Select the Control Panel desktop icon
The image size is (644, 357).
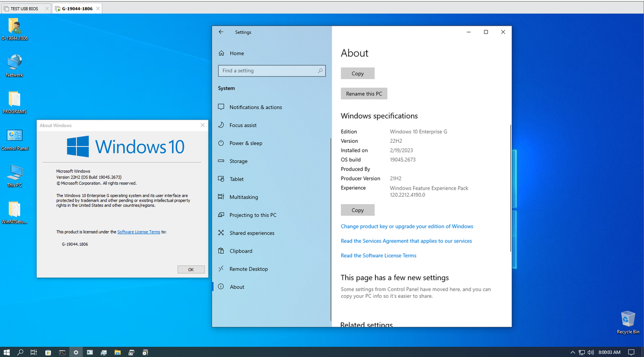(x=15, y=140)
